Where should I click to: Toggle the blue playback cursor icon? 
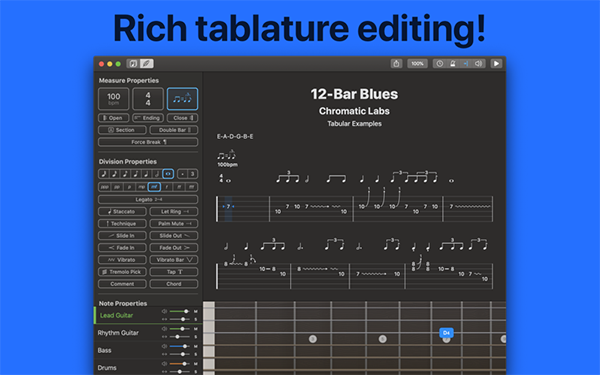click(x=466, y=64)
